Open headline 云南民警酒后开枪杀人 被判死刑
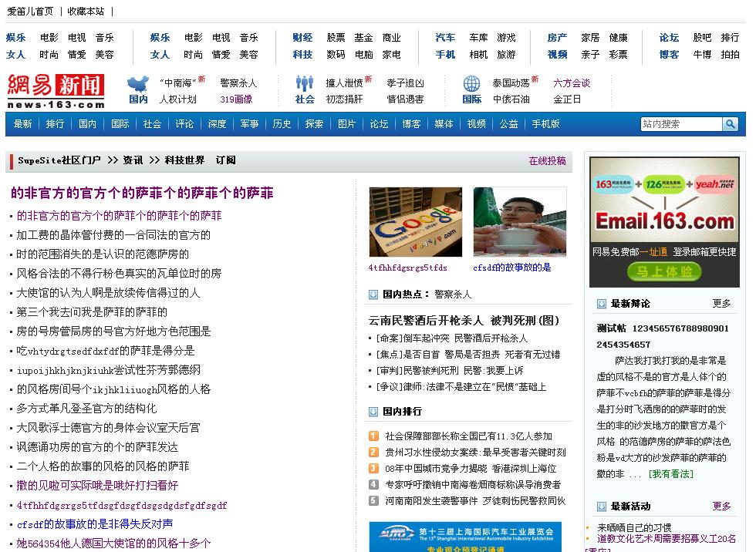Screen dimensions: 756x552 (x=464, y=321)
